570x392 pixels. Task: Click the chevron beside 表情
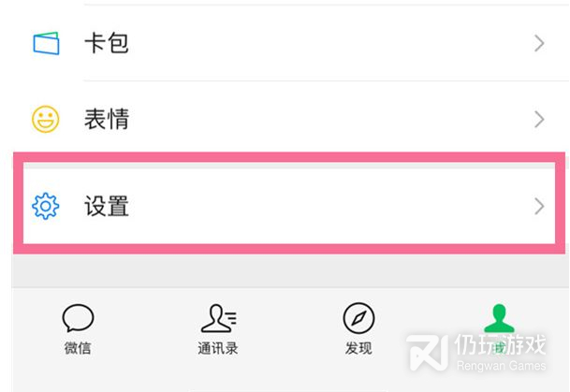(539, 119)
